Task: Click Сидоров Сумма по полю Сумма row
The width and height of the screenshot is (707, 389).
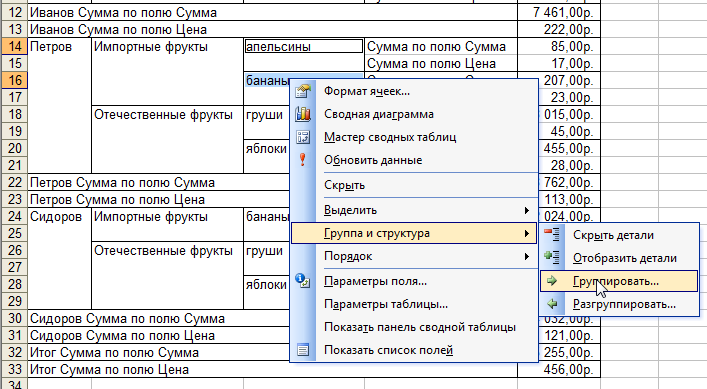Action: (x=159, y=318)
